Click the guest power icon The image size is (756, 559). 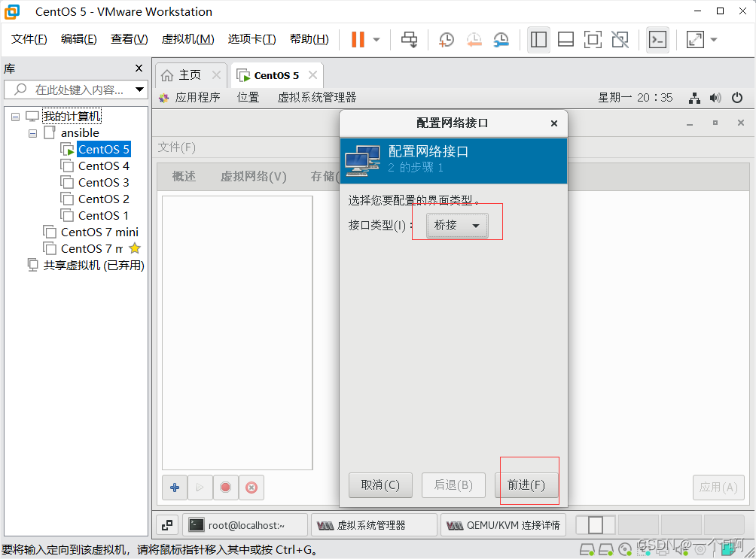coord(737,98)
